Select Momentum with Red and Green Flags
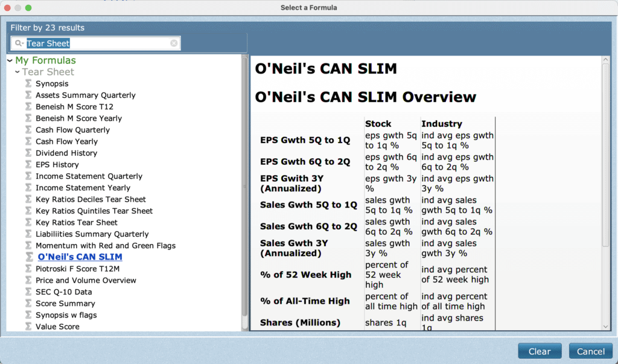This screenshot has height=364, width=618. pyautogui.click(x=106, y=245)
